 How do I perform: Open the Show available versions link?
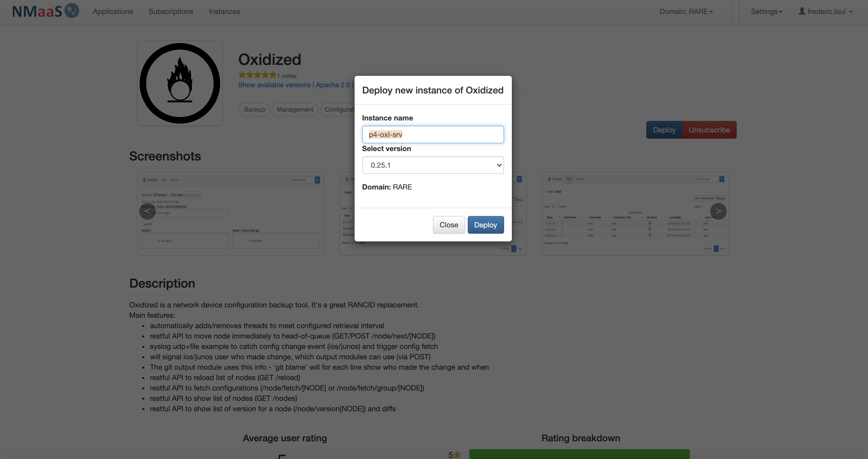274,85
